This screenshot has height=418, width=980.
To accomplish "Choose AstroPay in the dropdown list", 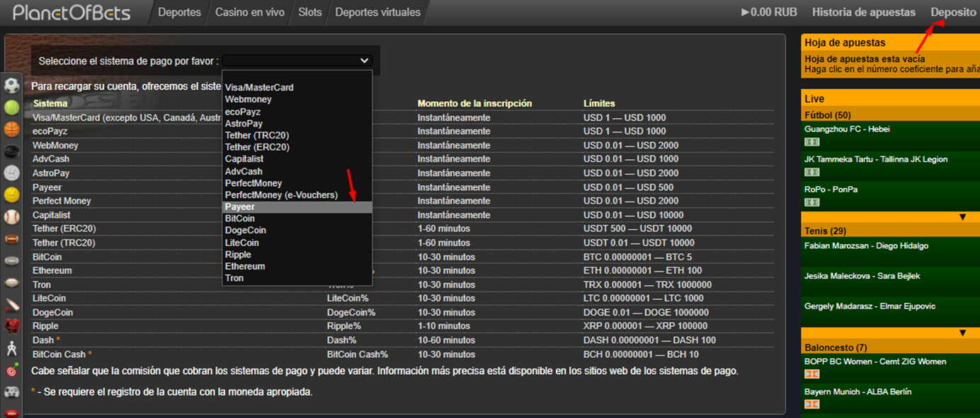I will [x=297, y=123].
